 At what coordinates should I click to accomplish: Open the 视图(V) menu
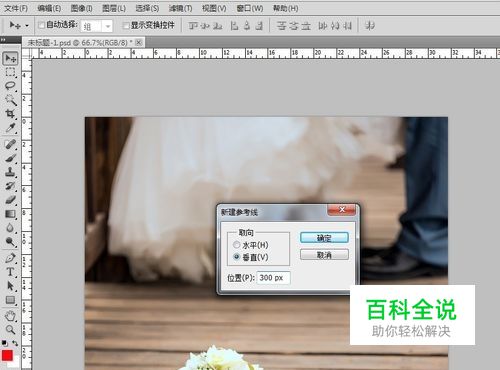coord(214,8)
